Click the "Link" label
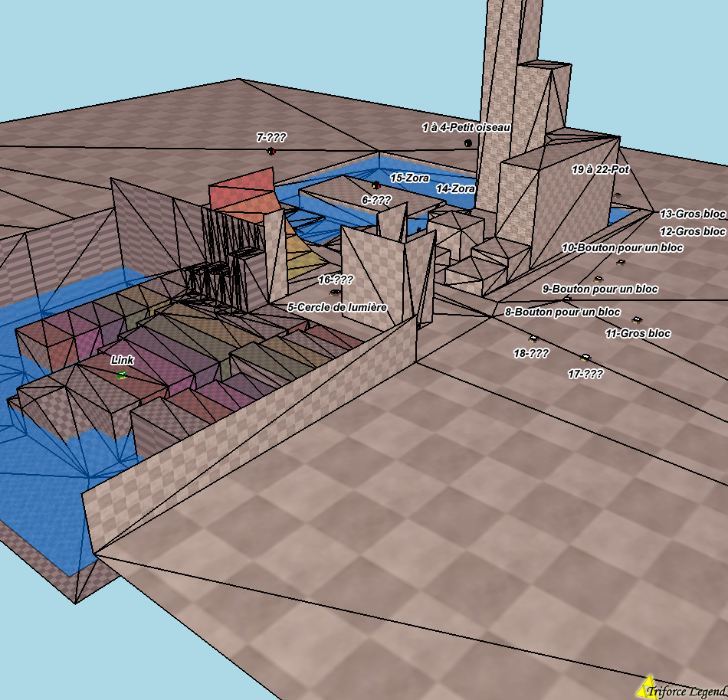This screenshot has height=700, width=728. coord(123,360)
